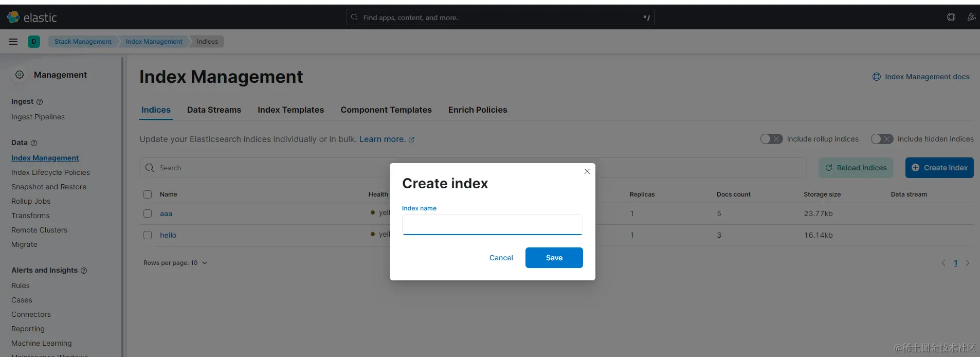980x357 pixels.
Task: Toggle Include hidden indices switch
Action: pos(882,139)
